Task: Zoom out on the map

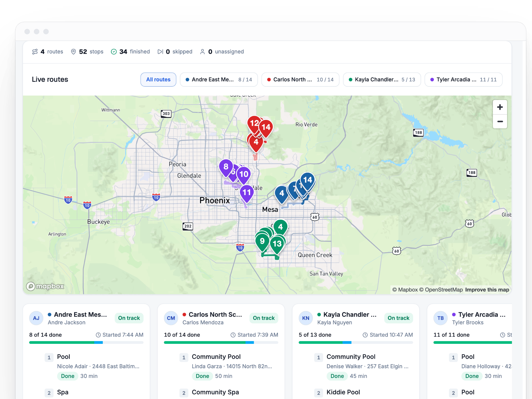Action: pyautogui.click(x=500, y=122)
